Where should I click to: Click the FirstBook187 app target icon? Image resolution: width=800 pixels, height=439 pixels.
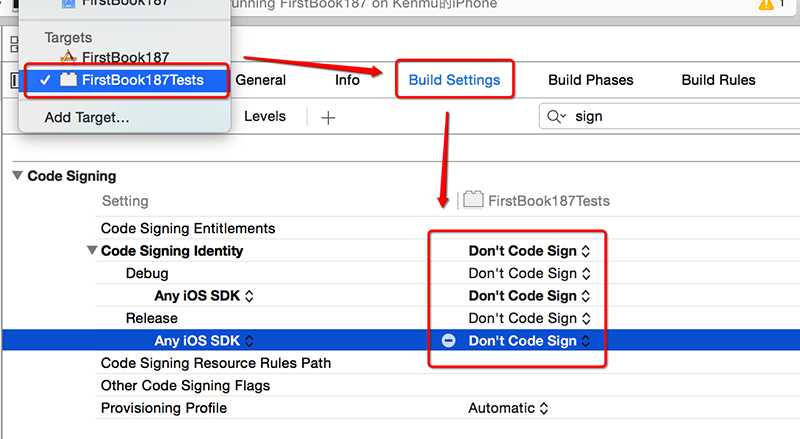tap(68, 56)
